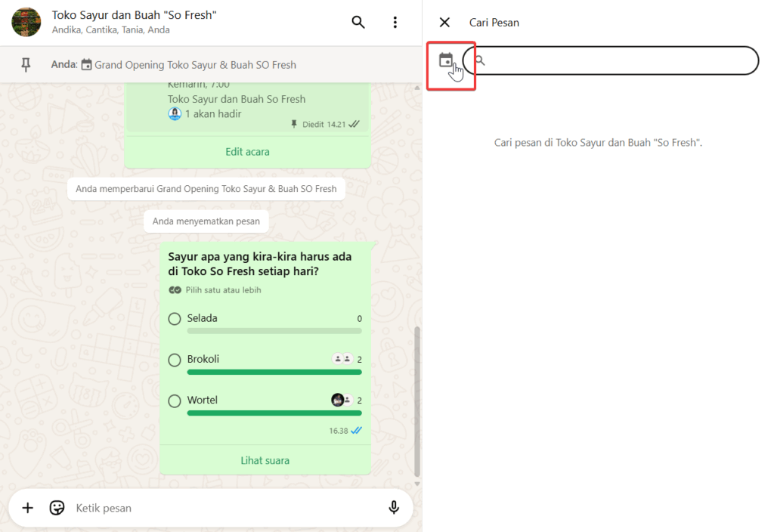Open the So Fresh group profile picture
The image size is (774, 532).
tap(26, 23)
